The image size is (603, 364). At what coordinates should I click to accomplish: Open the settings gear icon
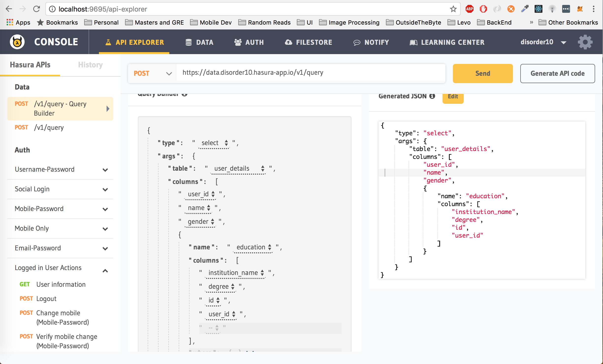pyautogui.click(x=585, y=42)
